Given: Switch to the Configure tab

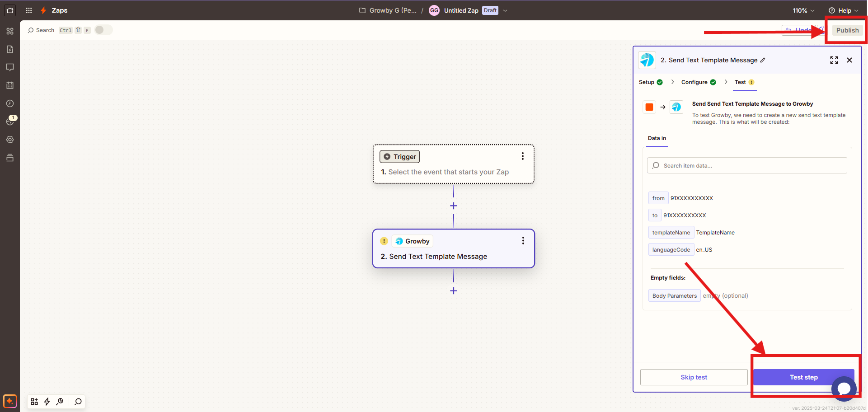Looking at the screenshot, I should (x=699, y=82).
